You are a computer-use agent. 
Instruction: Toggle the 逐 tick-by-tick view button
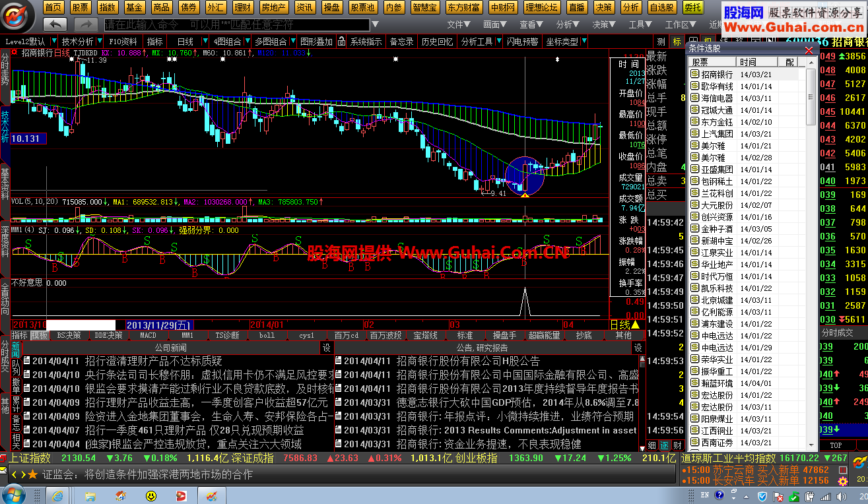click(665, 445)
